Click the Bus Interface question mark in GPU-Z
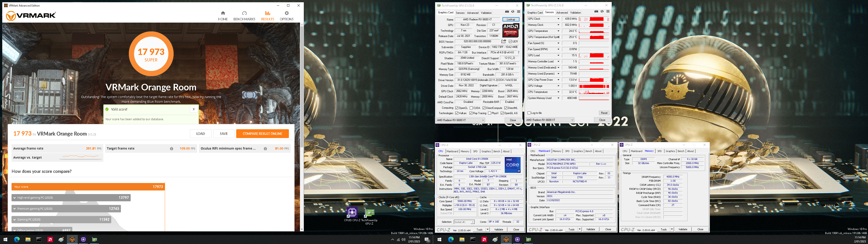 pos(519,53)
